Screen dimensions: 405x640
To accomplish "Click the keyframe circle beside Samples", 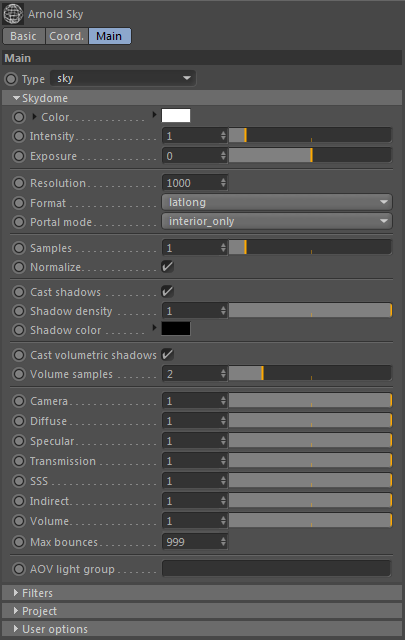I will coord(19,248).
